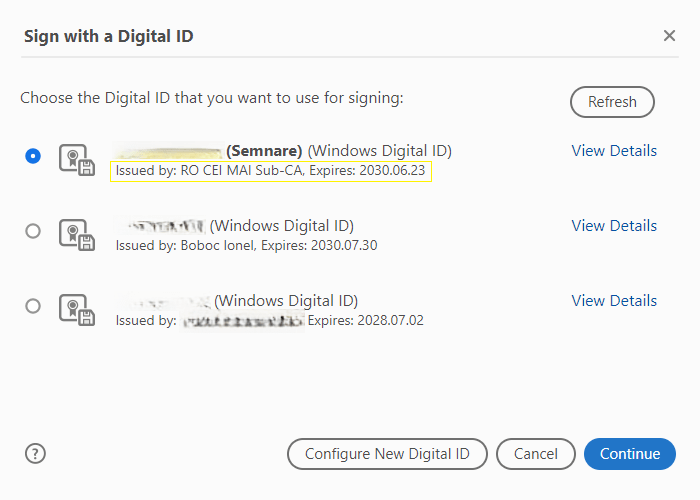View Details of the Semnare Digital ID
Viewport: 700px width, 500px height.
point(614,151)
